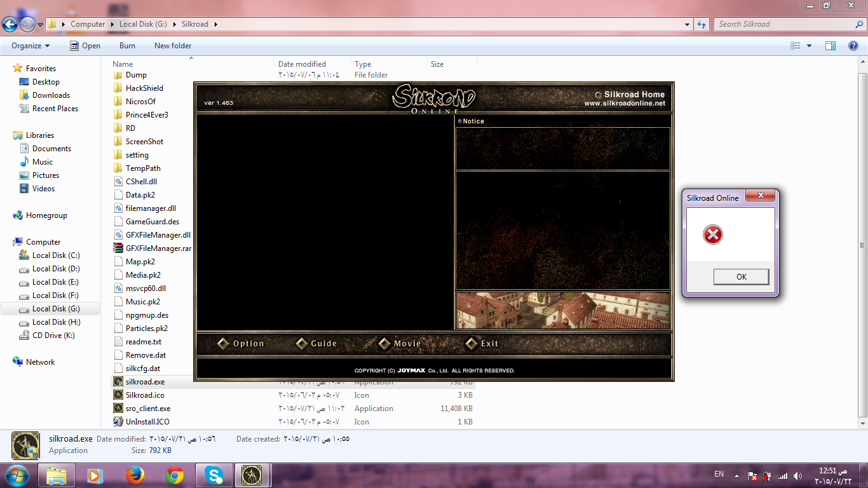Toggle the preview pane icon
868x488 pixels.
click(831, 46)
